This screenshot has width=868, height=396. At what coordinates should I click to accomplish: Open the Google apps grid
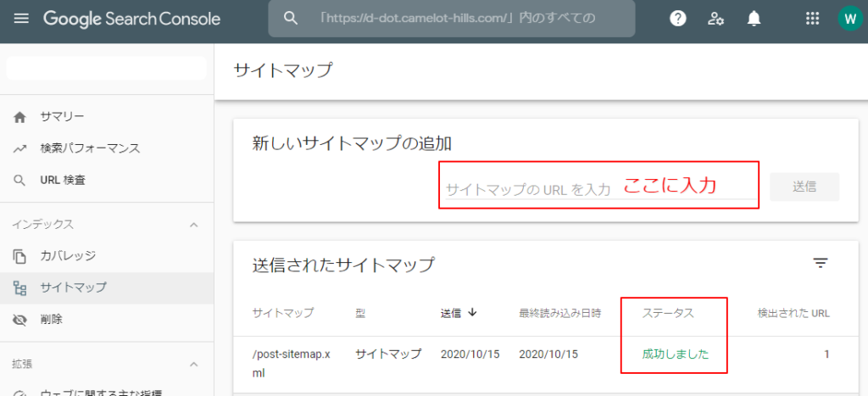[812, 19]
